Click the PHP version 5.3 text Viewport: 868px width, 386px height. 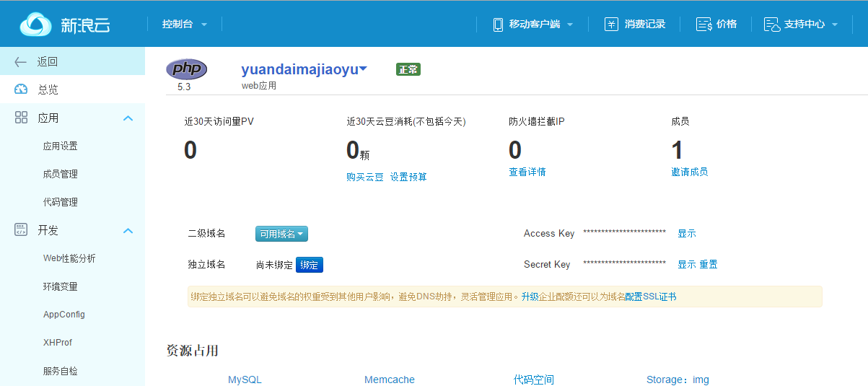point(184,87)
